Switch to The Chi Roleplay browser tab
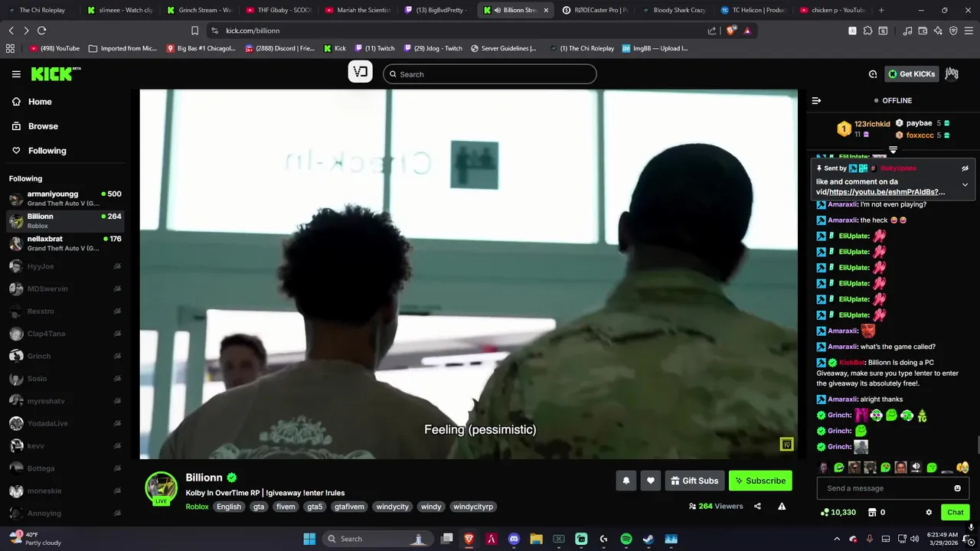 click(x=40, y=10)
